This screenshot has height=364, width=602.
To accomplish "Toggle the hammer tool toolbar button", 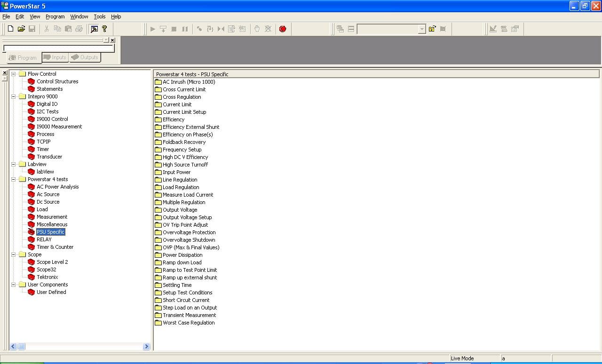I will coord(94,29).
